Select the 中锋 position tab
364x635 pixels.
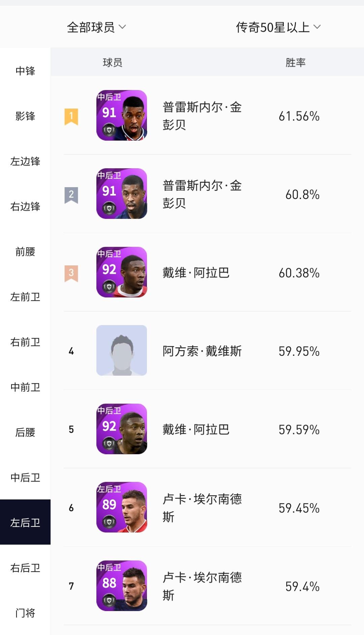click(x=25, y=71)
